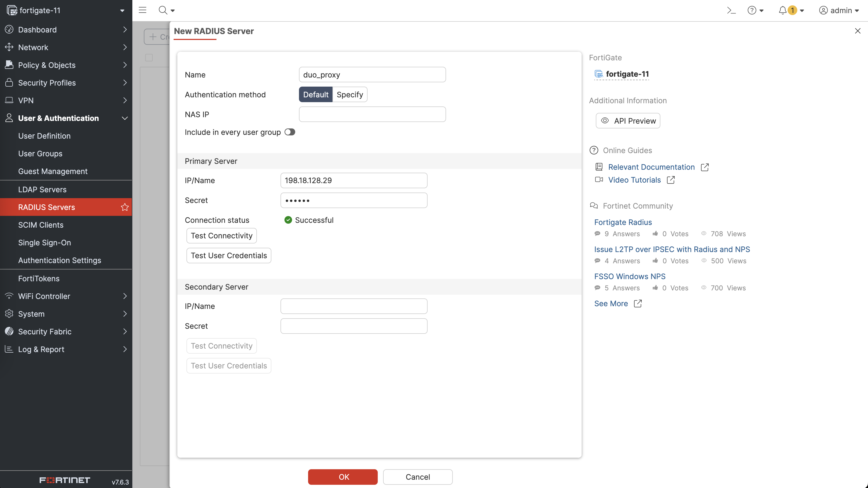868x488 pixels.
Task: Open the help question mark icon
Action: pos(751,10)
